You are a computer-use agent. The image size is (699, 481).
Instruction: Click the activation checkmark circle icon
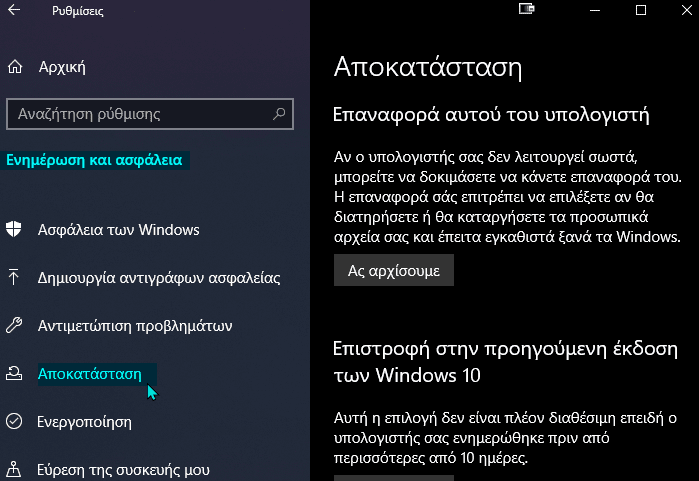click(x=14, y=421)
